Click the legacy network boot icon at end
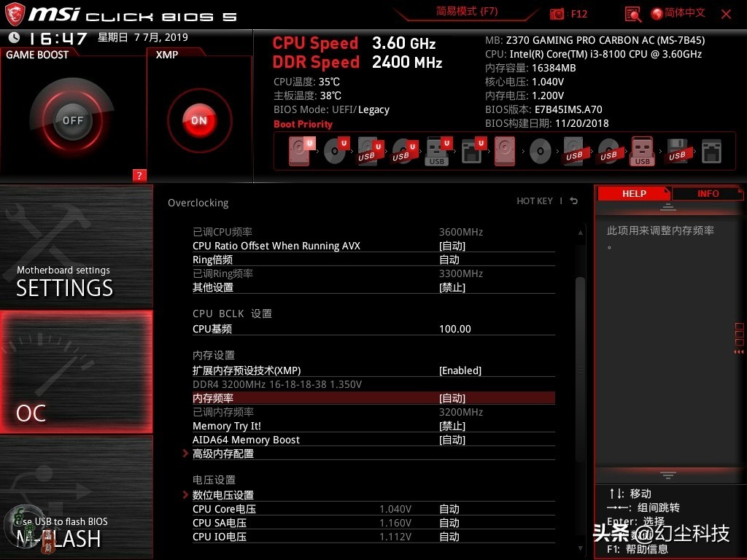 (x=711, y=152)
